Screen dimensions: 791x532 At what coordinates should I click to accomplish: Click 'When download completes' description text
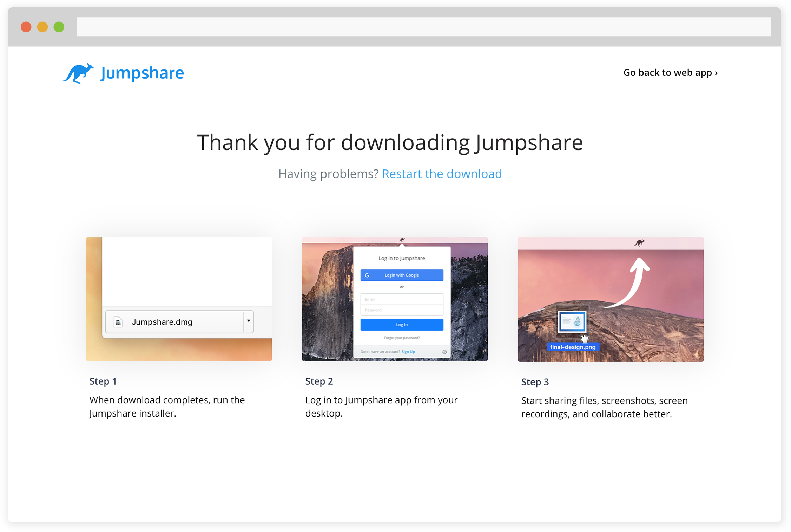[167, 407]
